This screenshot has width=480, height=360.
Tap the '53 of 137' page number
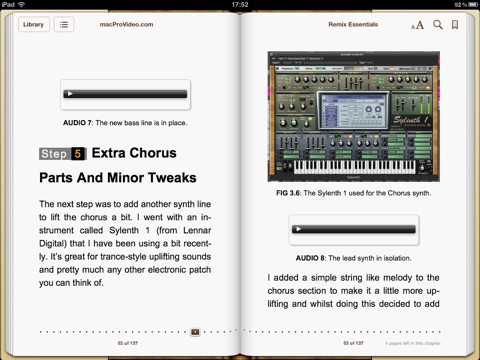point(353,343)
